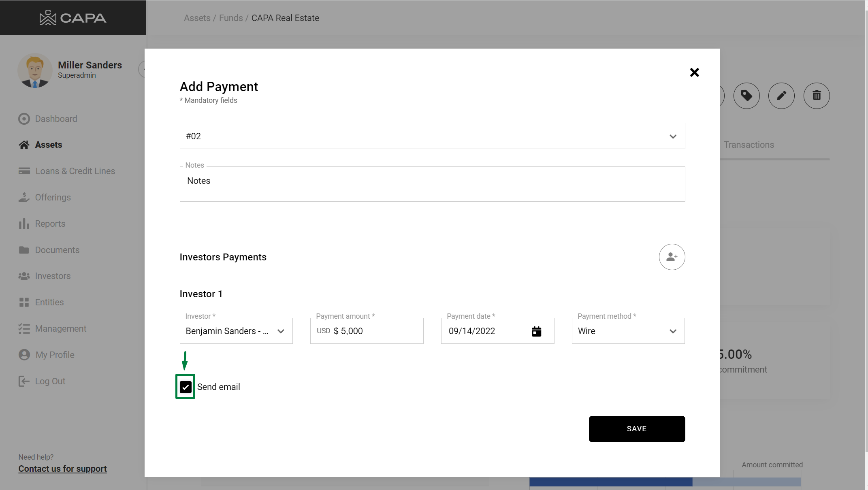Open the Reports section
Image resolution: width=868 pixels, height=490 pixels.
pos(50,224)
